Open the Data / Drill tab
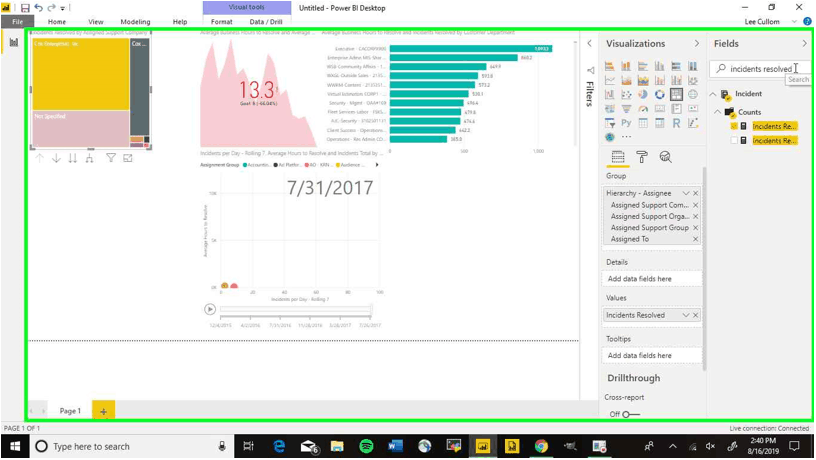Screen dimensions: 816x460 pyautogui.click(x=266, y=22)
